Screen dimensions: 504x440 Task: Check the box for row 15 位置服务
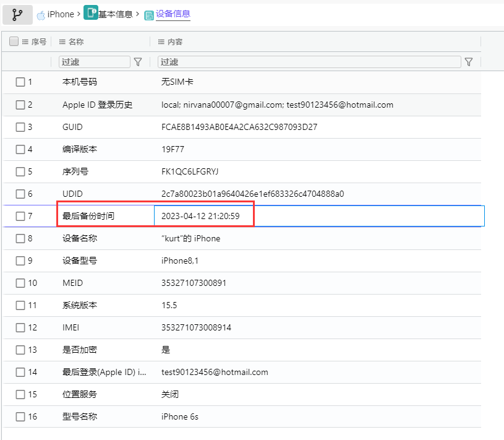tap(20, 394)
